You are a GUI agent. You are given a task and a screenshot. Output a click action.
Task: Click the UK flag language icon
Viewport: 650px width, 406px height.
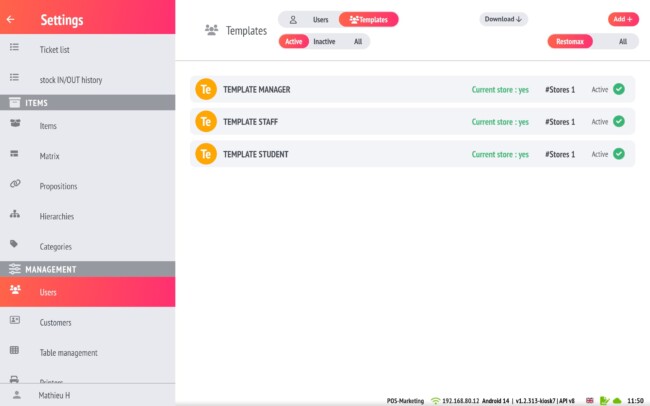(x=589, y=401)
